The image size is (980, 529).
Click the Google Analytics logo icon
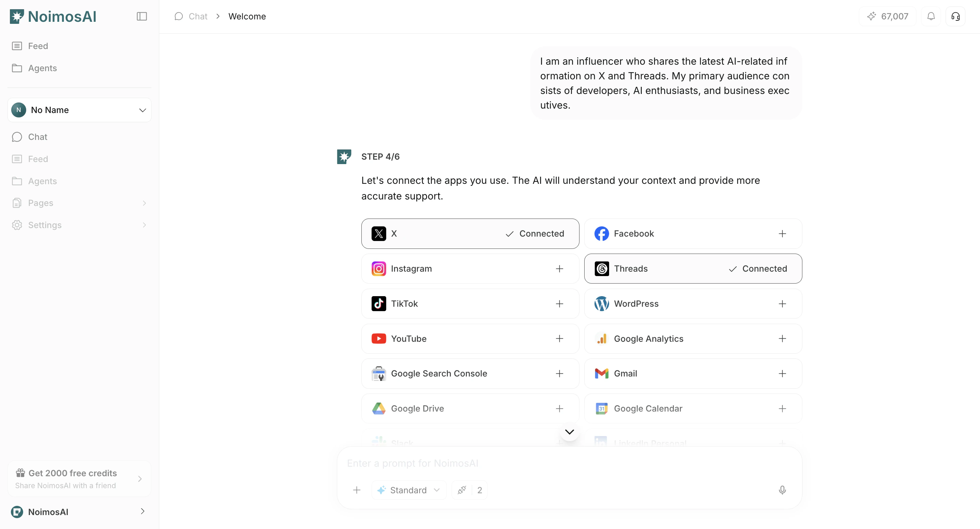coord(602,339)
